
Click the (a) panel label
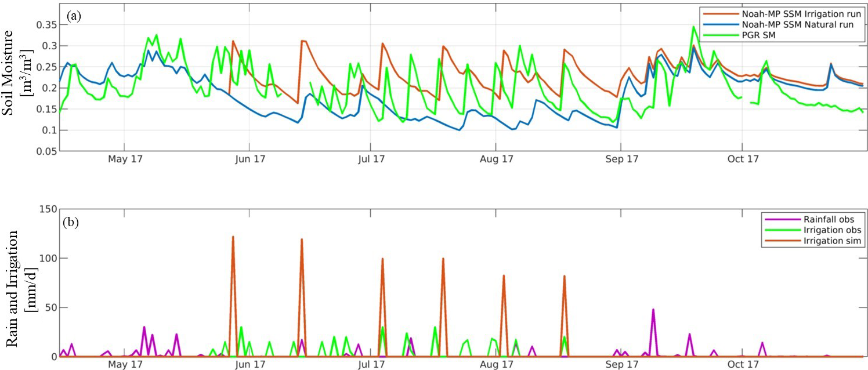(74, 16)
